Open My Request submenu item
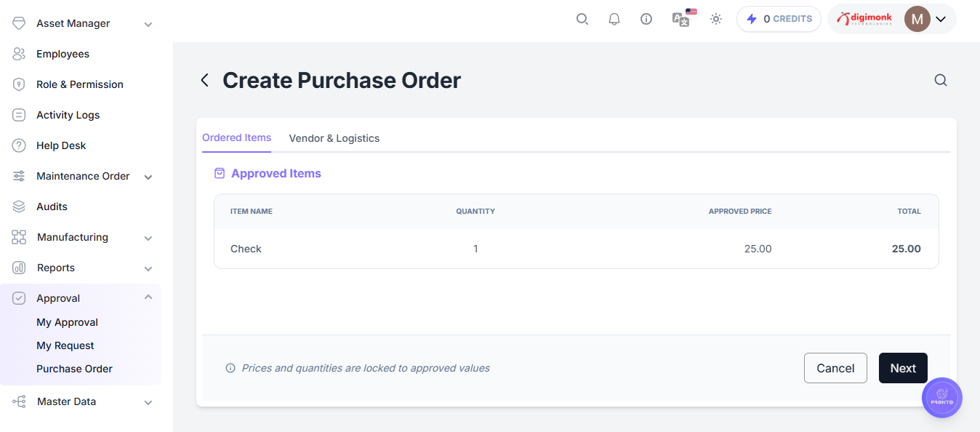The image size is (980, 432). pyautogui.click(x=65, y=345)
